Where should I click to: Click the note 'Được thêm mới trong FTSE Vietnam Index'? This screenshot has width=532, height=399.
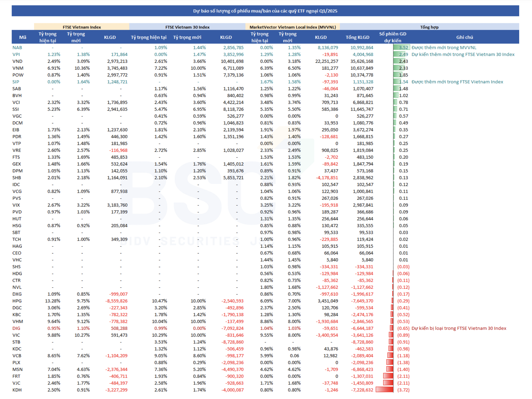click(x=457, y=82)
